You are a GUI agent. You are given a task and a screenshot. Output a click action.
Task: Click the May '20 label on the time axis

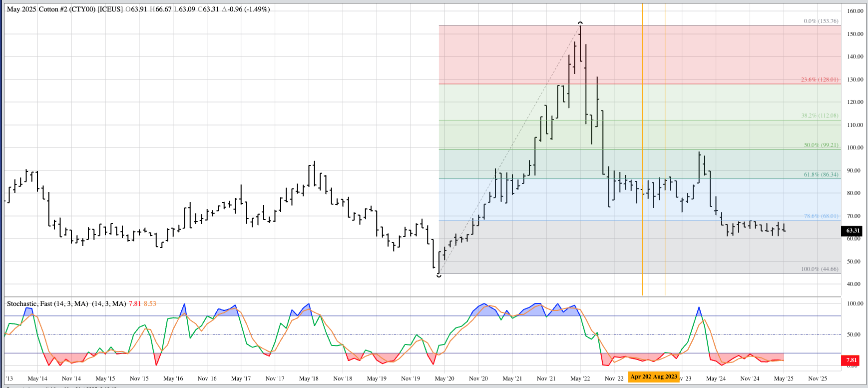[x=444, y=378]
